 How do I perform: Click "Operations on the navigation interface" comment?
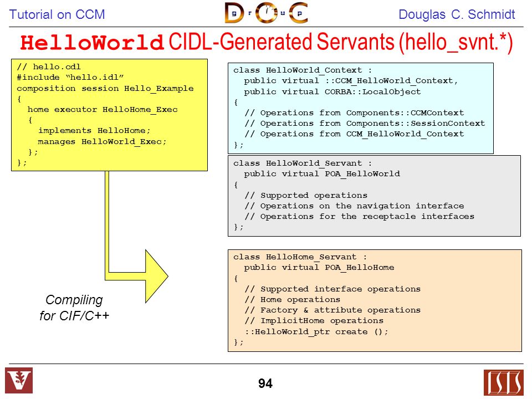354,206
